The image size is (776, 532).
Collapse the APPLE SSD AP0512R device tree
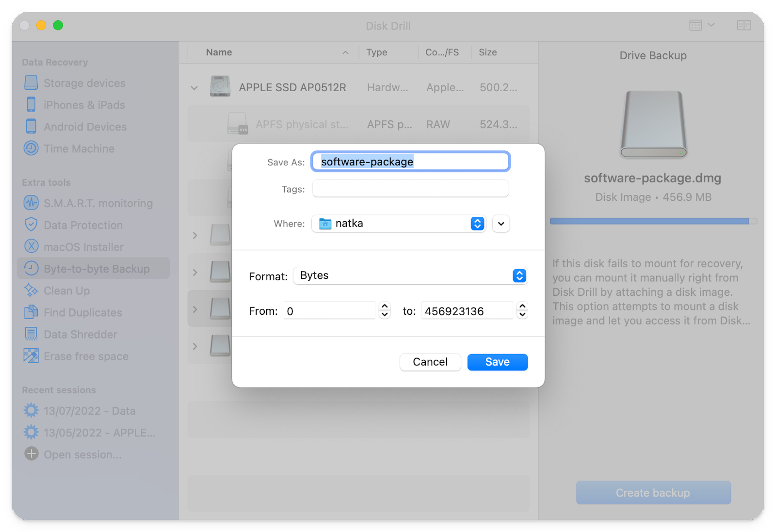194,88
